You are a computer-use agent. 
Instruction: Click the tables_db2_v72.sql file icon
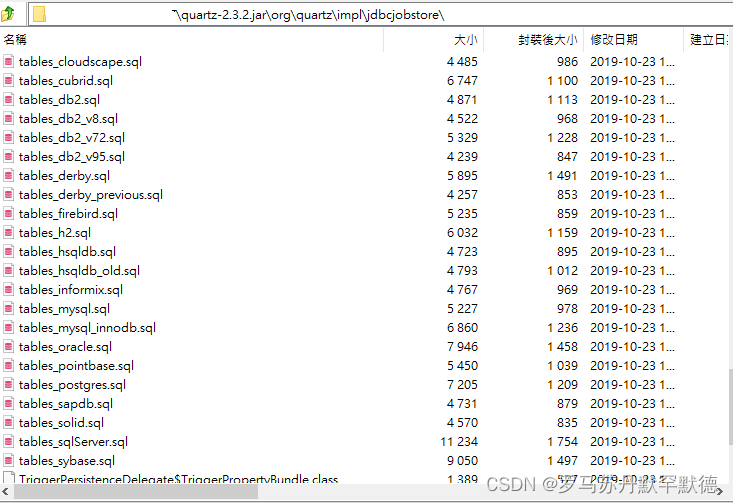(x=8, y=138)
